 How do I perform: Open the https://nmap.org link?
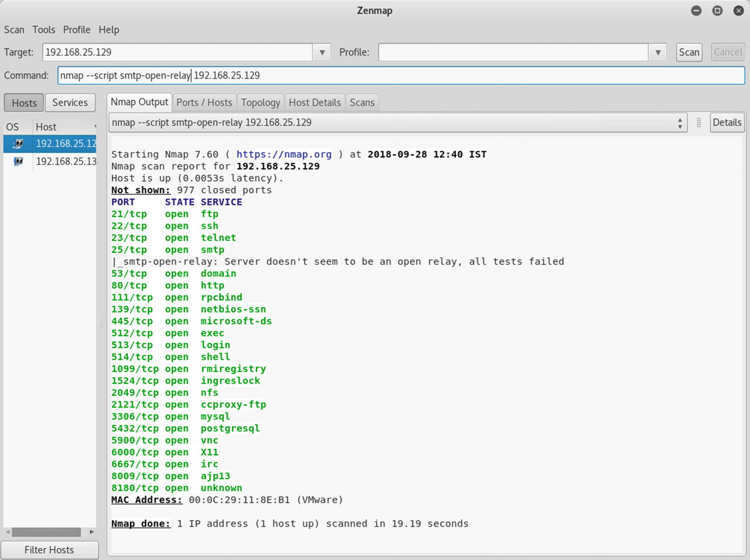[x=284, y=154]
